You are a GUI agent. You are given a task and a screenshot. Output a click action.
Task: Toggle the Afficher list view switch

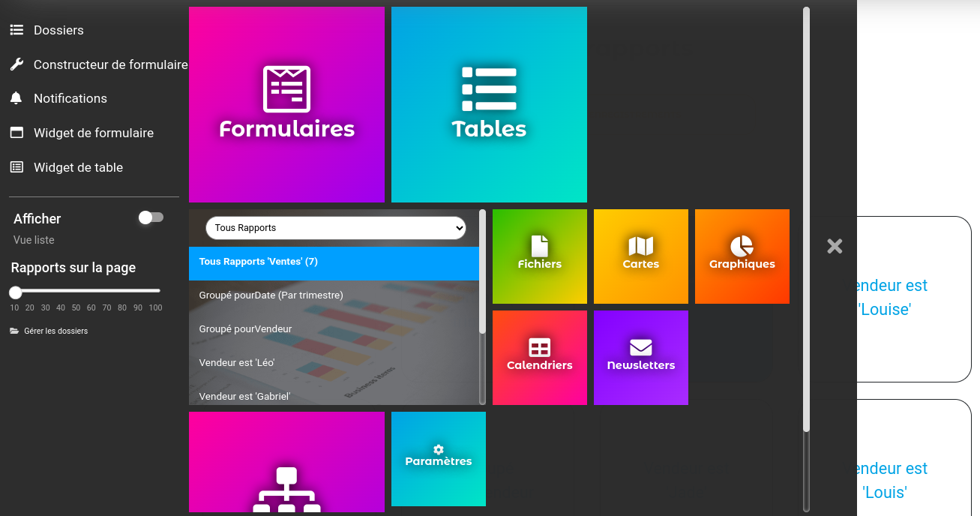click(151, 217)
